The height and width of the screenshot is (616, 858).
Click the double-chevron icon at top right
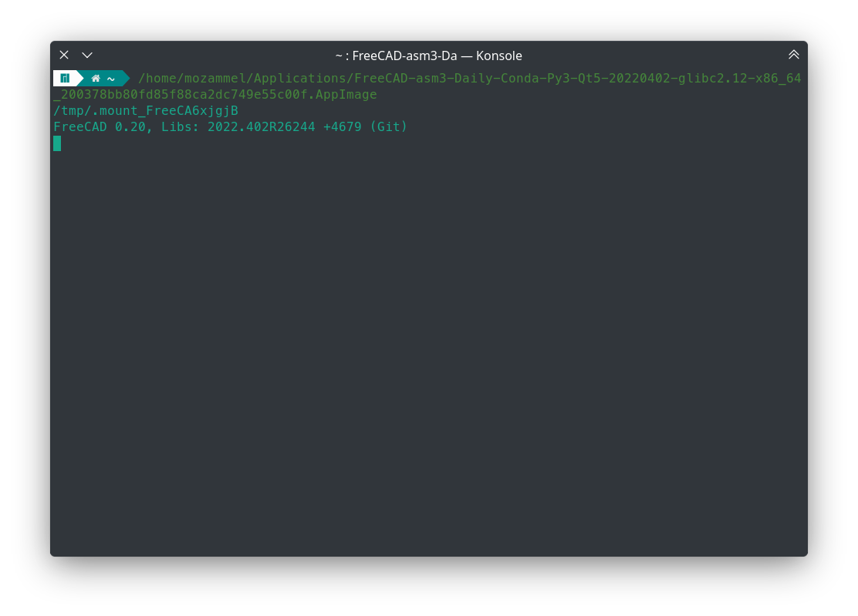tap(793, 55)
